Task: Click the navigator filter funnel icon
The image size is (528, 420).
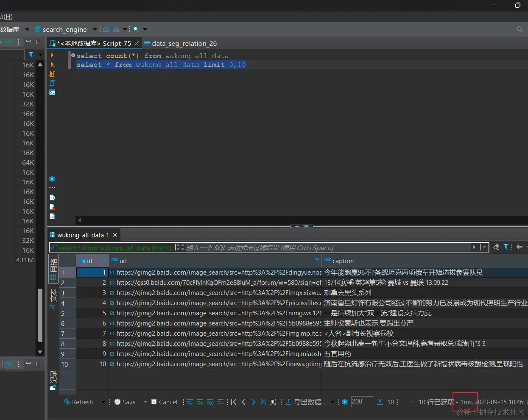Action: click(31, 55)
